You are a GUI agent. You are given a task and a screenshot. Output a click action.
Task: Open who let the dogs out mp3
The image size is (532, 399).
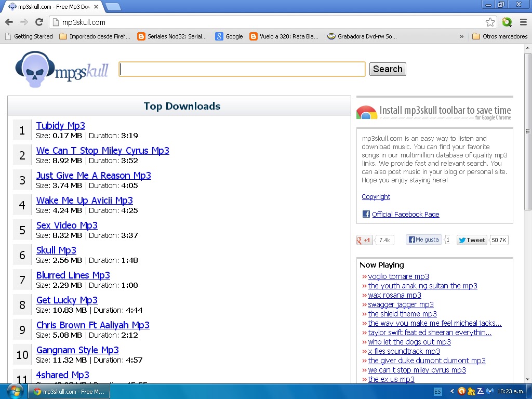(x=409, y=342)
